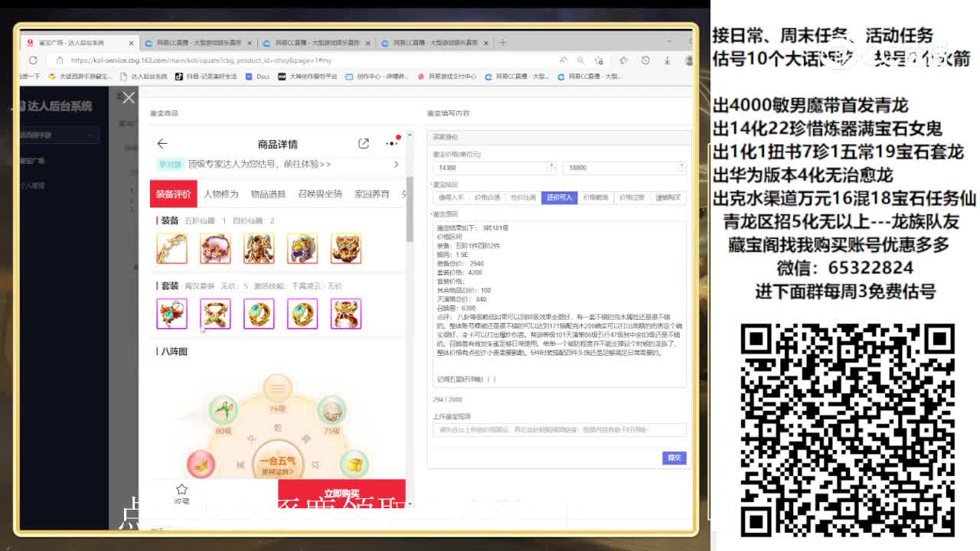The width and height of the screenshot is (980, 551).
Task: Open the first 套装 pendant item
Action: click(x=171, y=314)
